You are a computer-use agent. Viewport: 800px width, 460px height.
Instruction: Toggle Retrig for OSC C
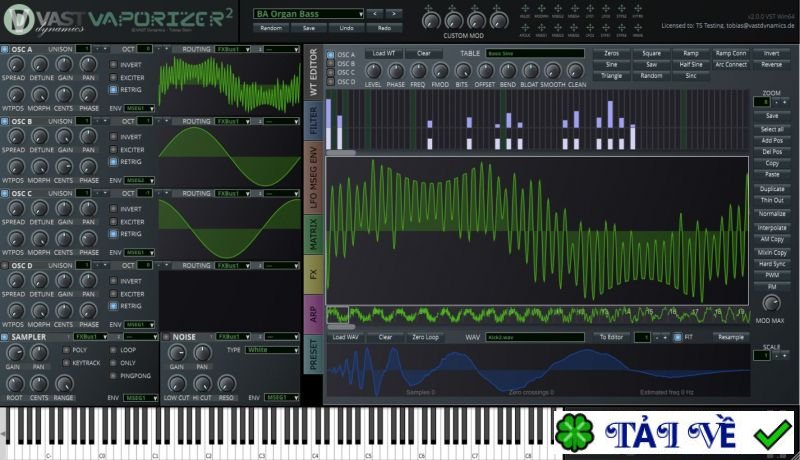pyautogui.click(x=113, y=234)
